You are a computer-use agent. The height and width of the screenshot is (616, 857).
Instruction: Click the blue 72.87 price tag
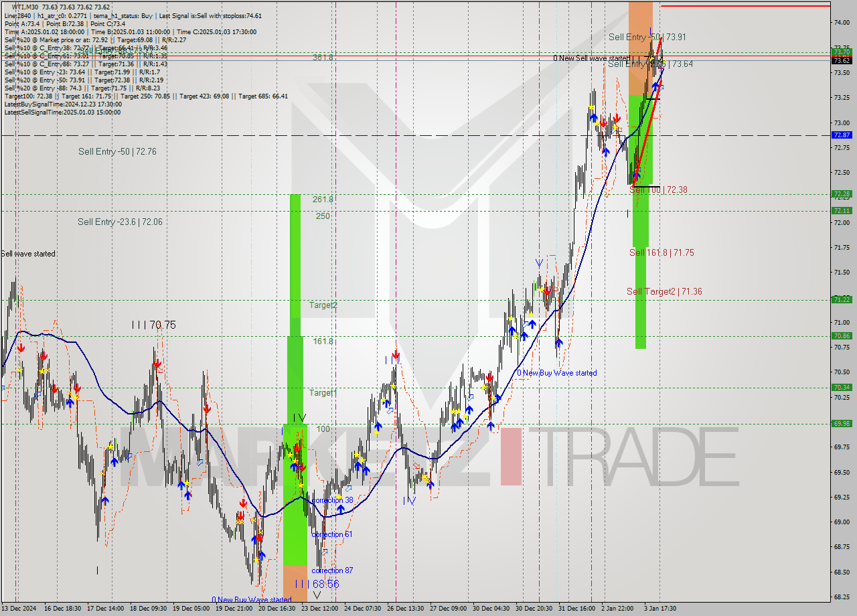[x=842, y=135]
